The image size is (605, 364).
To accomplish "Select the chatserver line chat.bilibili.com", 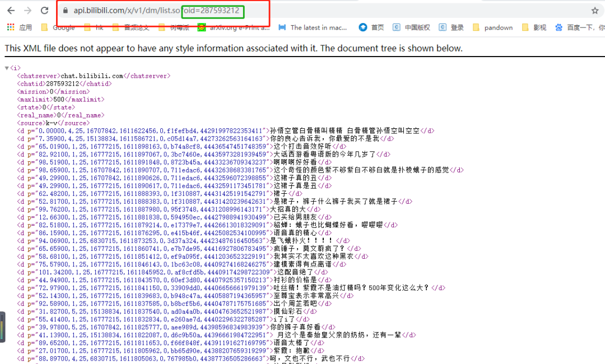I will click(94, 76).
